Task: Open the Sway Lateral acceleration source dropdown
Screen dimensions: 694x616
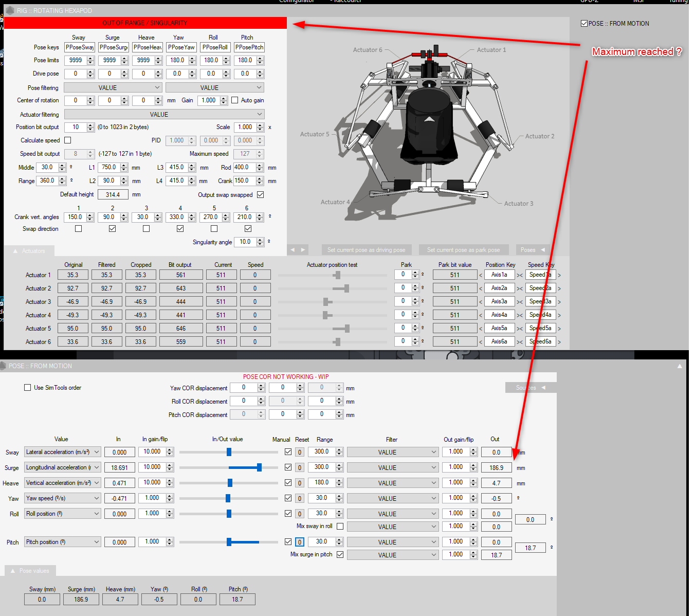Action: click(62, 452)
